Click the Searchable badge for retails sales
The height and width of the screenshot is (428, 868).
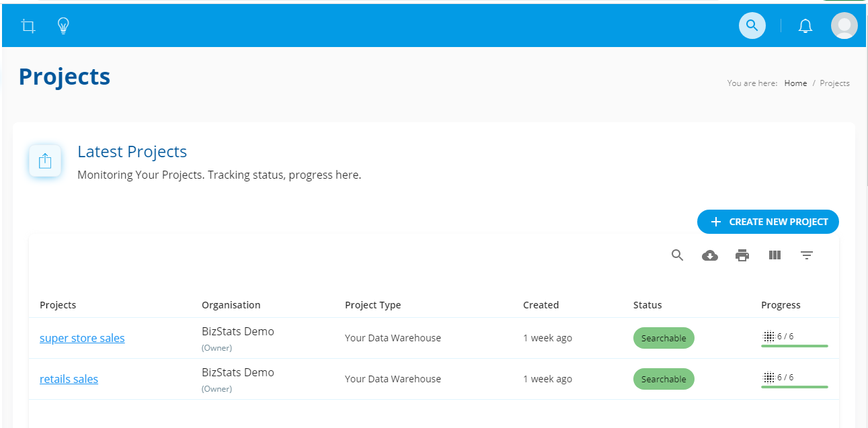[664, 379]
